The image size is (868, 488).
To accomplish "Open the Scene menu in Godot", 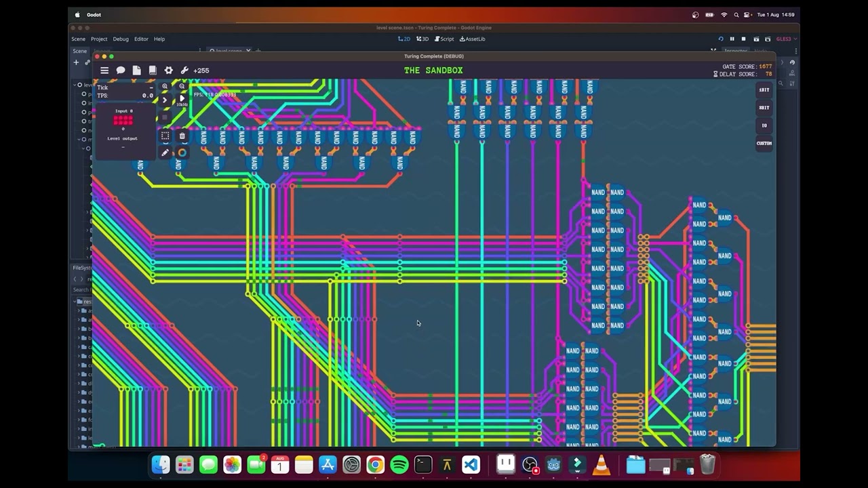I will [79, 39].
